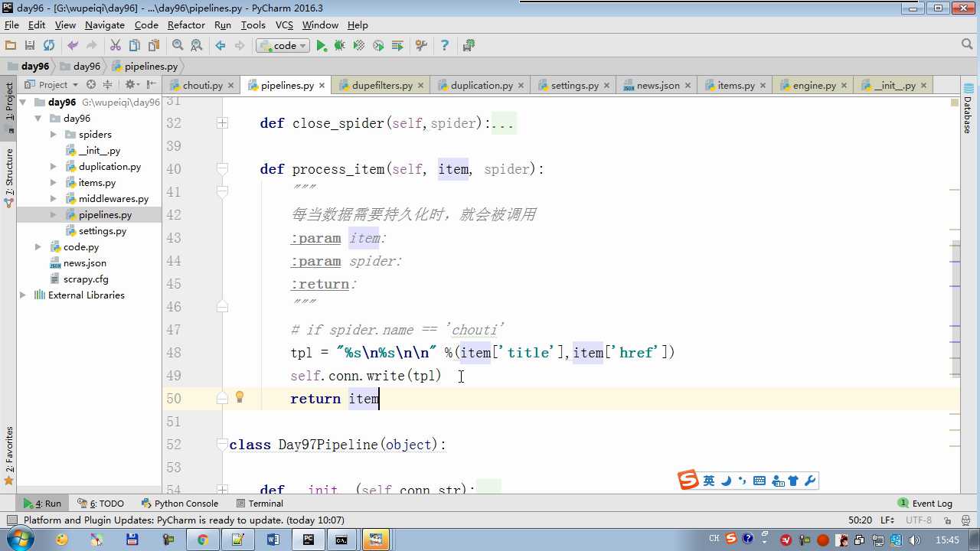This screenshot has height=551, width=980.
Task: Close the news.json tab
Action: click(688, 86)
